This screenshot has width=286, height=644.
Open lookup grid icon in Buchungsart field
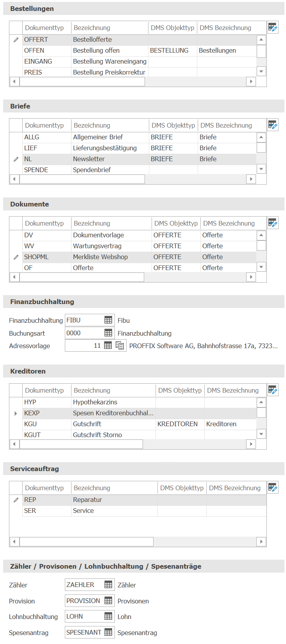pos(108,333)
